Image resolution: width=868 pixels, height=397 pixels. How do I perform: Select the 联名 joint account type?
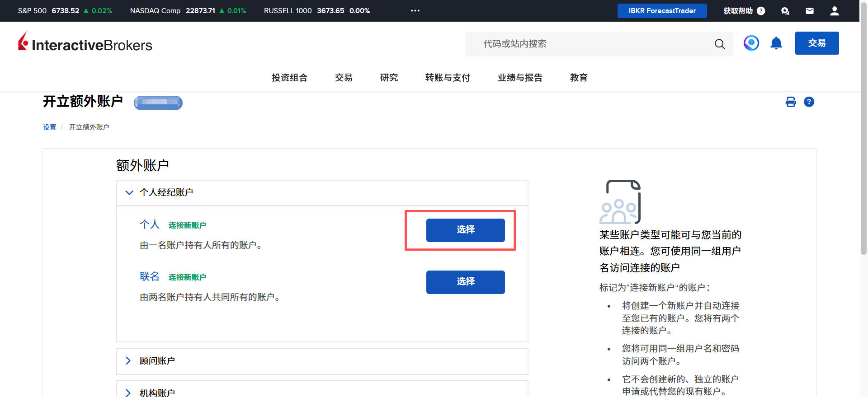point(465,282)
